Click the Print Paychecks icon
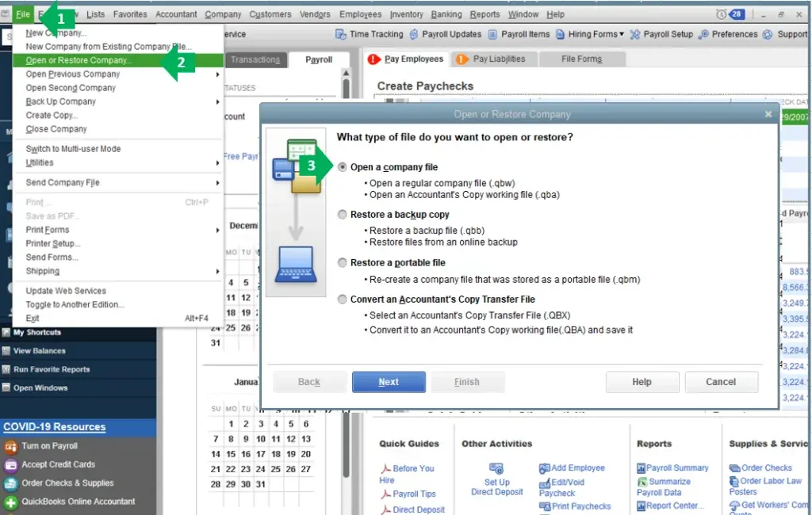The height and width of the screenshot is (515, 812). pyautogui.click(x=544, y=506)
